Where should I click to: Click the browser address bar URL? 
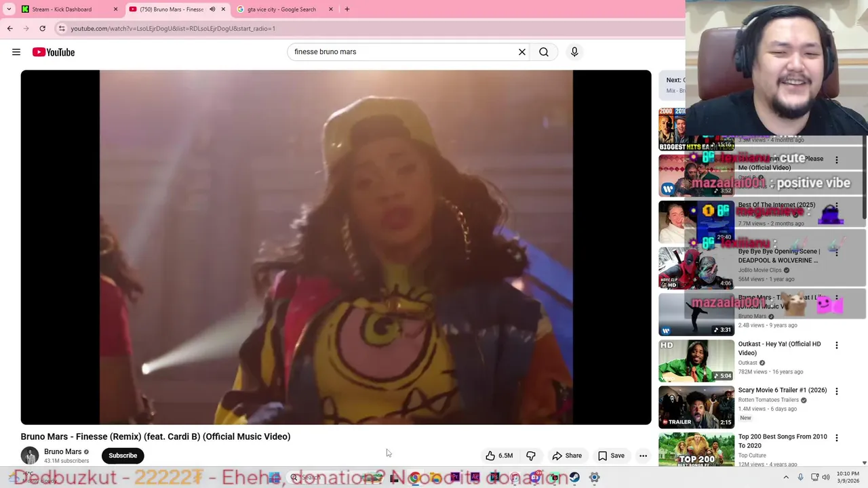point(173,28)
